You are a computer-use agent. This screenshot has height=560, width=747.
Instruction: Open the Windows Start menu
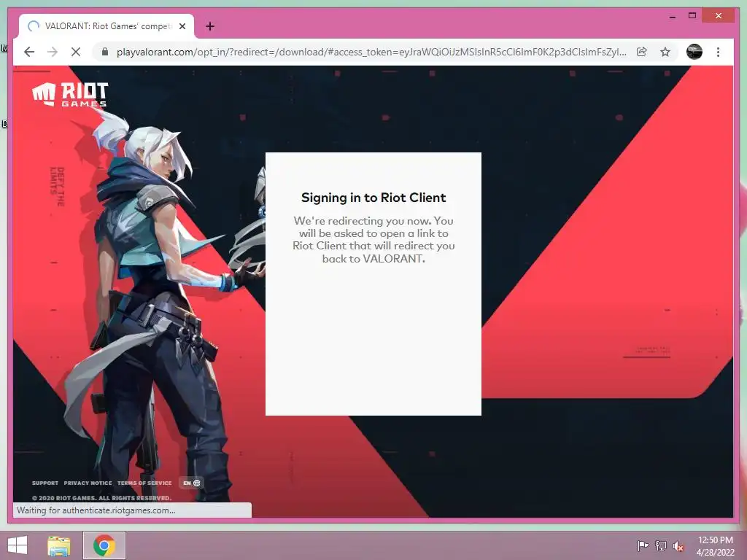tap(18, 545)
